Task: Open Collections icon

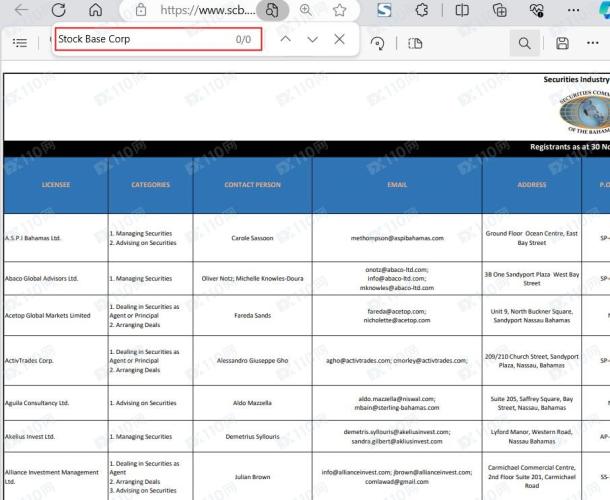Action: click(500, 10)
